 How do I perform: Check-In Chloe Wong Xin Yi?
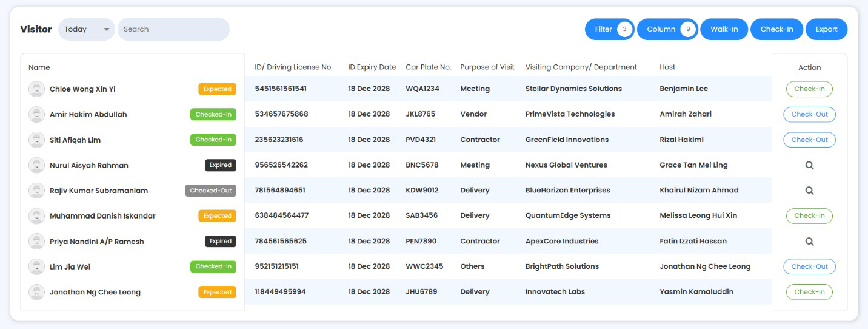[x=809, y=89]
